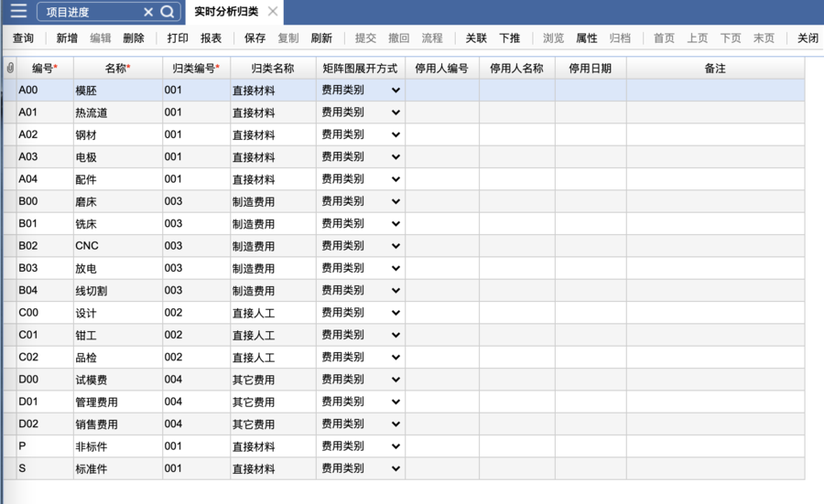Select the 模胚 name cell
Screen dimensions: 824x504
click(118, 91)
